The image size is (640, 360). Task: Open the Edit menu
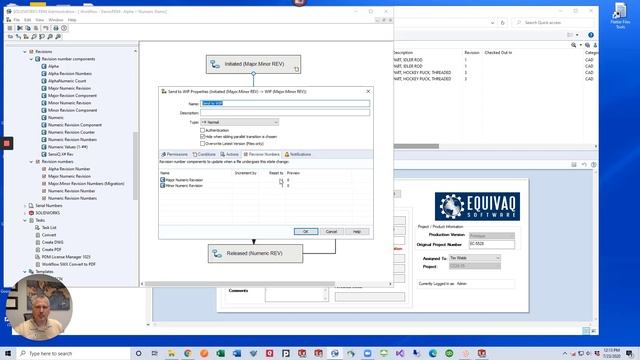[27, 20]
